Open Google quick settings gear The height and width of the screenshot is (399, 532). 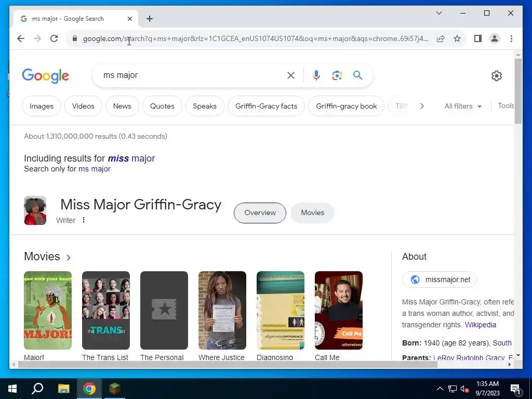click(x=496, y=76)
